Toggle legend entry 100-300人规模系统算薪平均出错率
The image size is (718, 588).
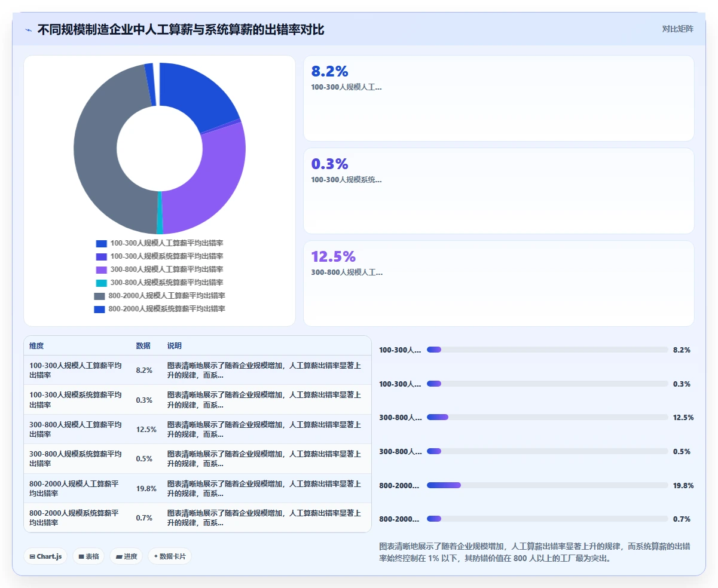[160, 256]
